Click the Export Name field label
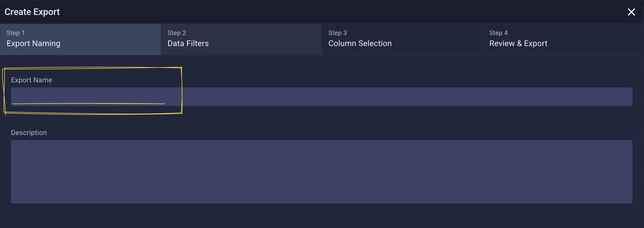644x228 pixels. coord(32,80)
